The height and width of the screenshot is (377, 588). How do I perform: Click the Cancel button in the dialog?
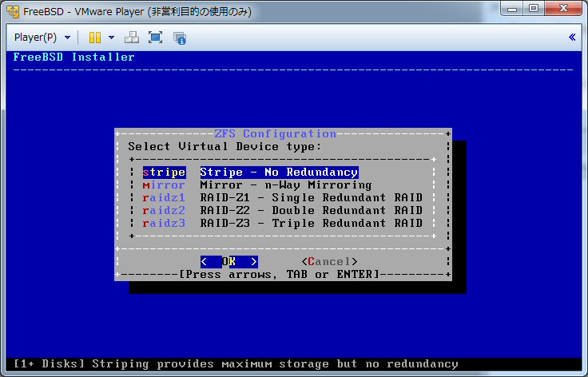329,261
